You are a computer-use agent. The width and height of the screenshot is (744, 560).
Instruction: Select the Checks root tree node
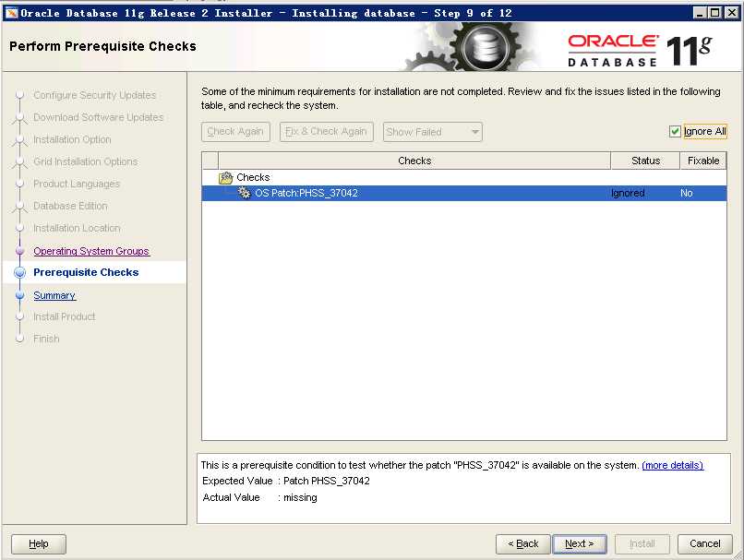[253, 177]
